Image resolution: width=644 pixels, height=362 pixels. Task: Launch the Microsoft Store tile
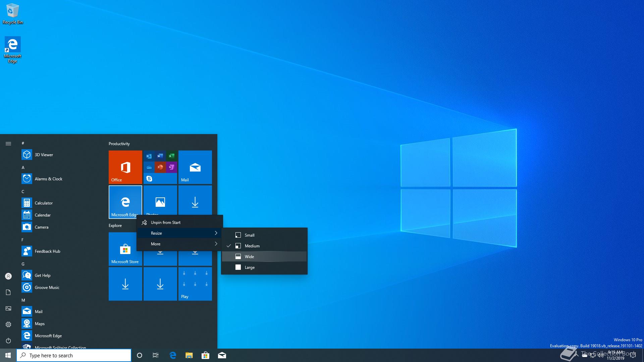tap(125, 249)
